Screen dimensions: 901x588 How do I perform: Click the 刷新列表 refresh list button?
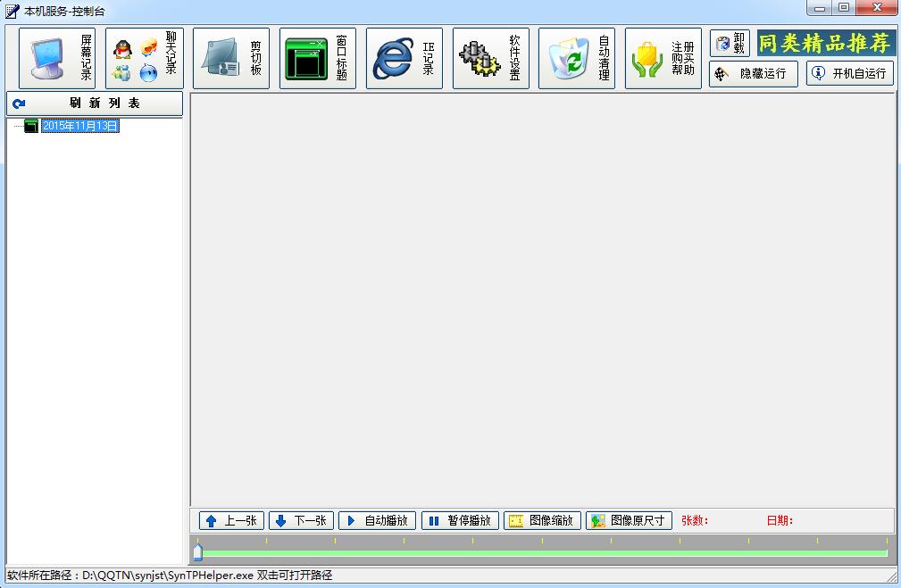(x=95, y=104)
